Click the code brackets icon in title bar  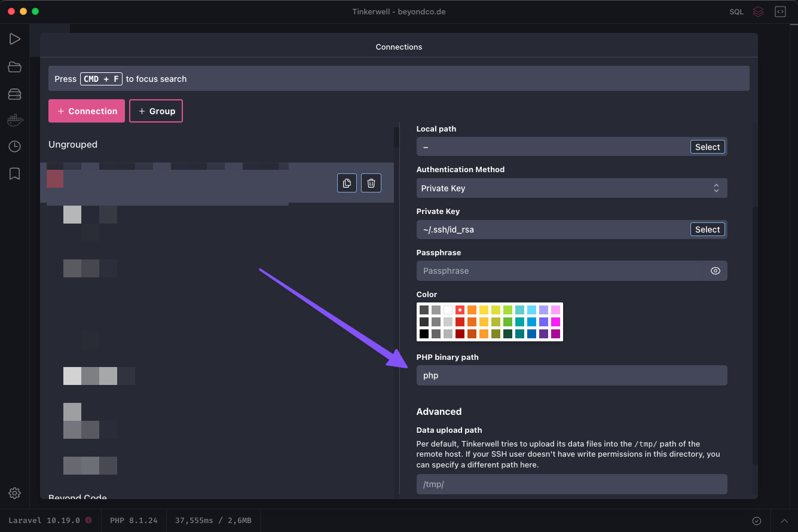(x=780, y=11)
